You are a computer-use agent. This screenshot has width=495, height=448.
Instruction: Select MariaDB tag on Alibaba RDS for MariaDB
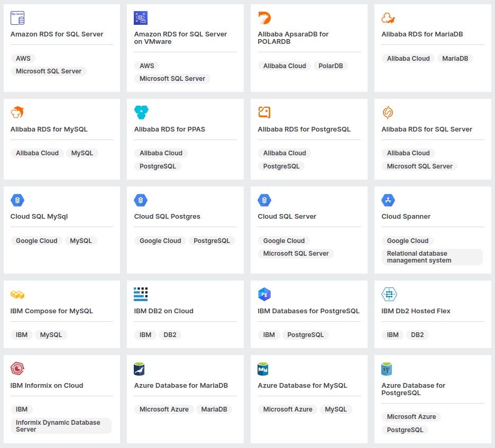click(x=455, y=59)
